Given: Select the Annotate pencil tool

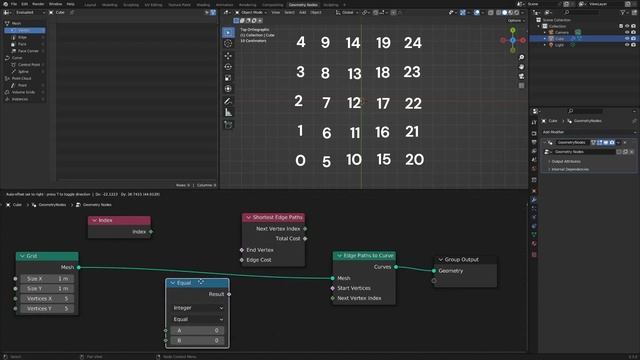Looking at the screenshot, I should (228, 101).
